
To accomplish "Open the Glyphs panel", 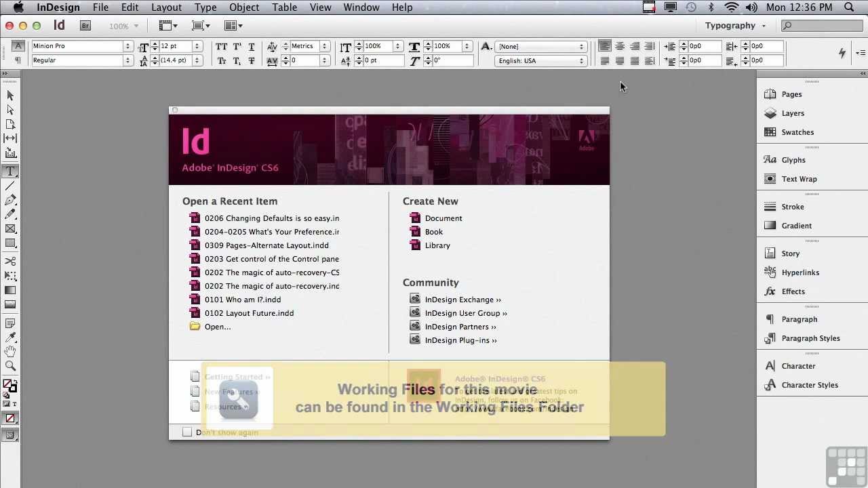I will [784, 160].
